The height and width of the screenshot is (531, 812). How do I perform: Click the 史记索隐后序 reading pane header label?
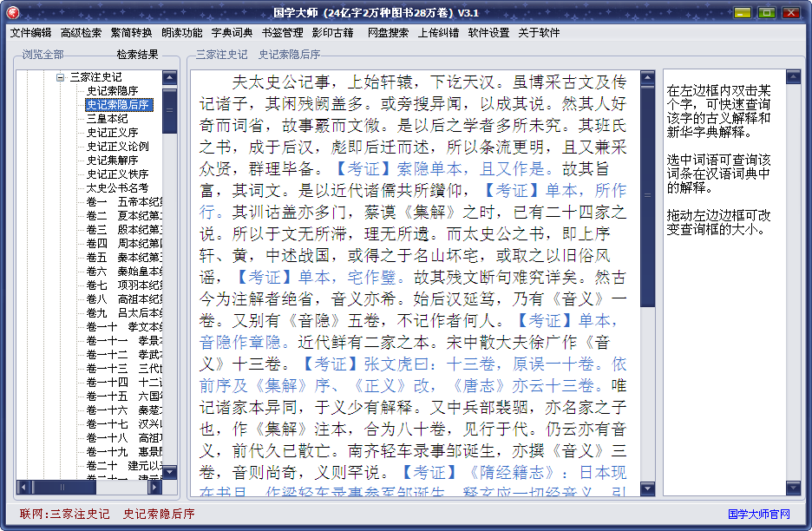click(x=290, y=55)
